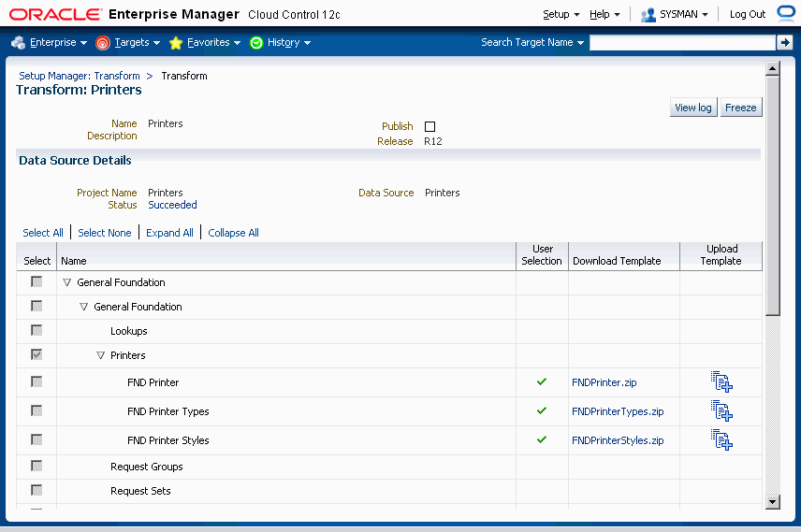This screenshot has height=532, width=801.
Task: Open the Enterprise menu
Action: click(58, 42)
